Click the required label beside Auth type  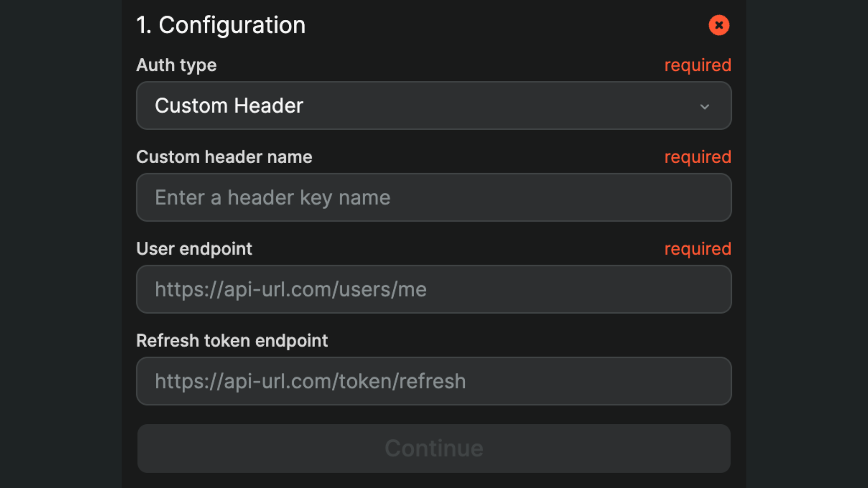coord(698,65)
